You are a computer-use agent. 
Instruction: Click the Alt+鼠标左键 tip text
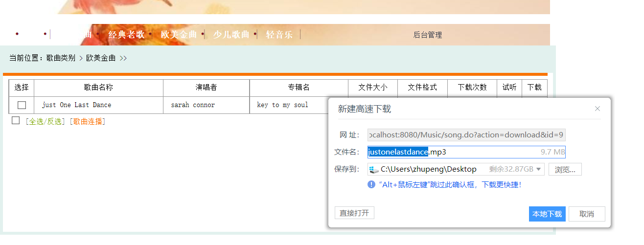click(450, 185)
